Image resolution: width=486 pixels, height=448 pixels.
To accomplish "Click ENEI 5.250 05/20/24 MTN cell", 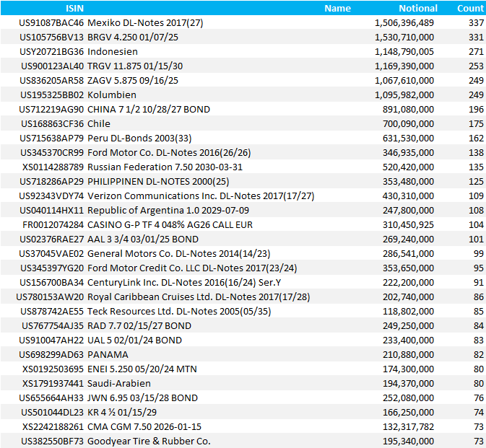I will (x=142, y=369).
